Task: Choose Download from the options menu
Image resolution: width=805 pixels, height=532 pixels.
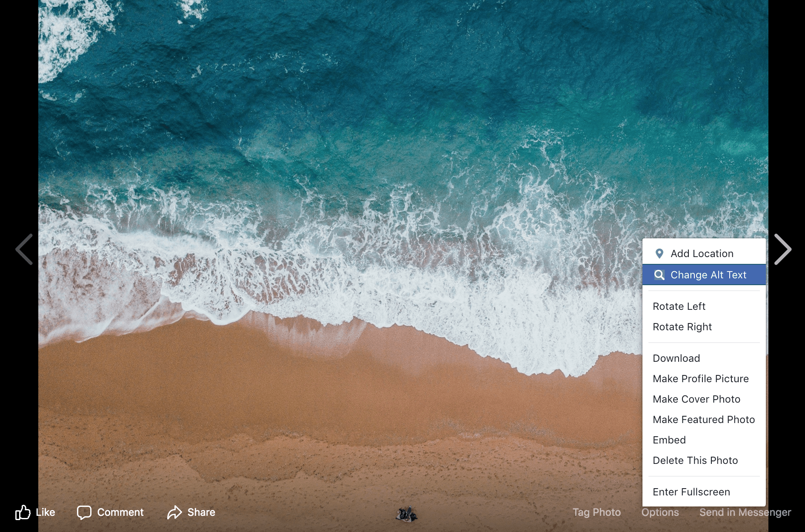Action: click(704, 358)
